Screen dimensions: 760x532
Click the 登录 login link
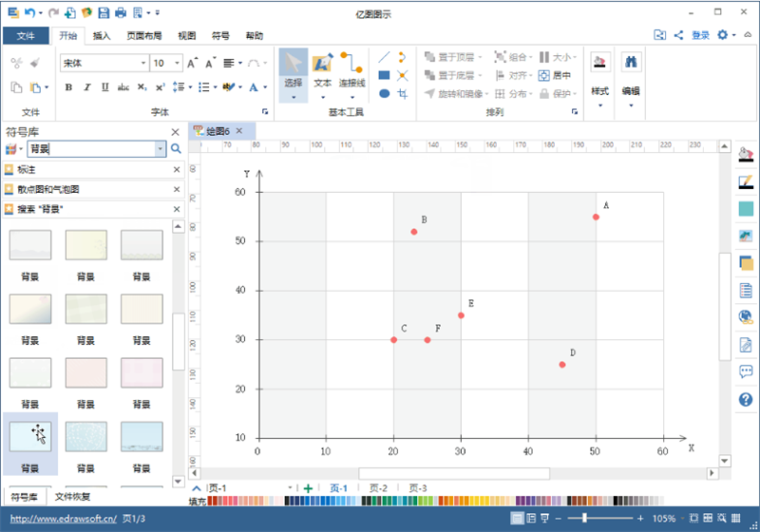point(700,35)
